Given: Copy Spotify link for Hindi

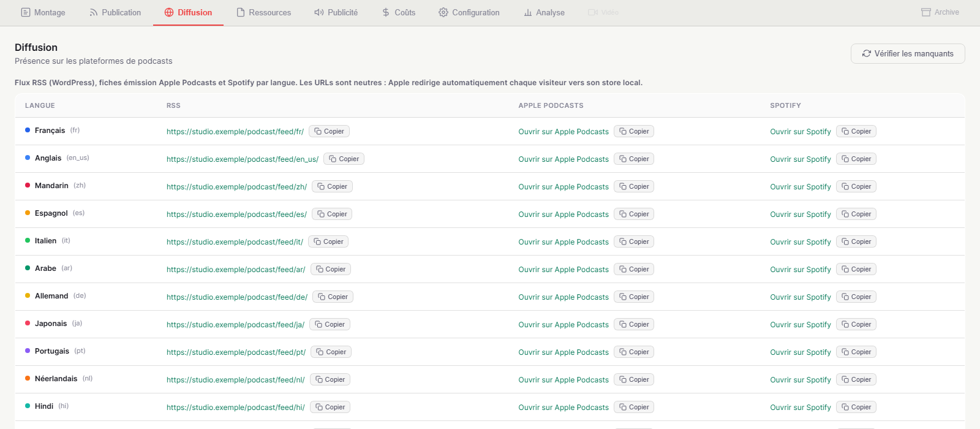Looking at the screenshot, I should 856,407.
